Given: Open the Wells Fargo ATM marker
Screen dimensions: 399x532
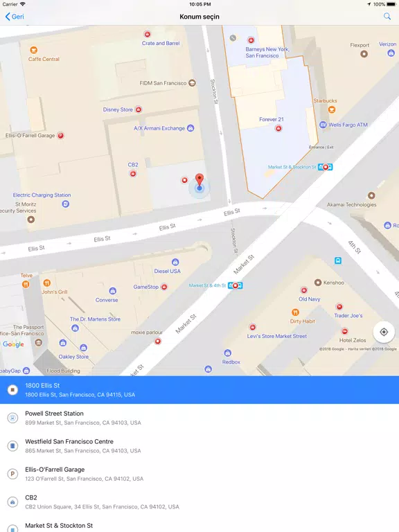Looking at the screenshot, I should (x=323, y=125).
